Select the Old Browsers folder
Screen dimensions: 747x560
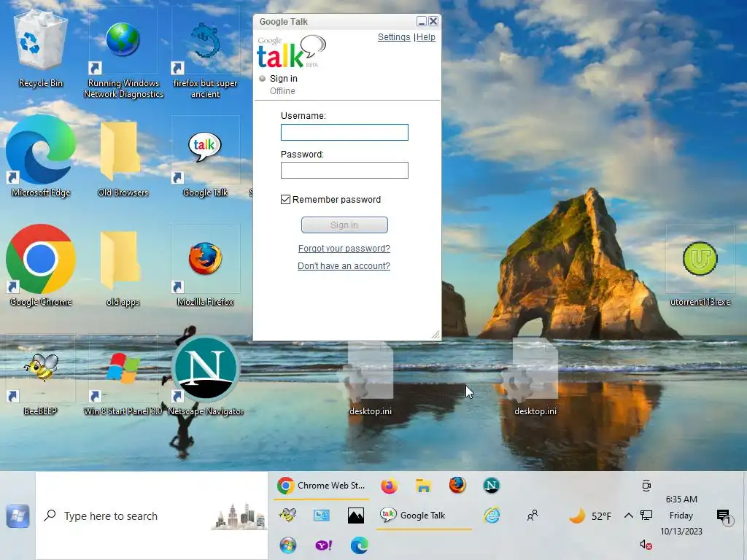(123, 158)
